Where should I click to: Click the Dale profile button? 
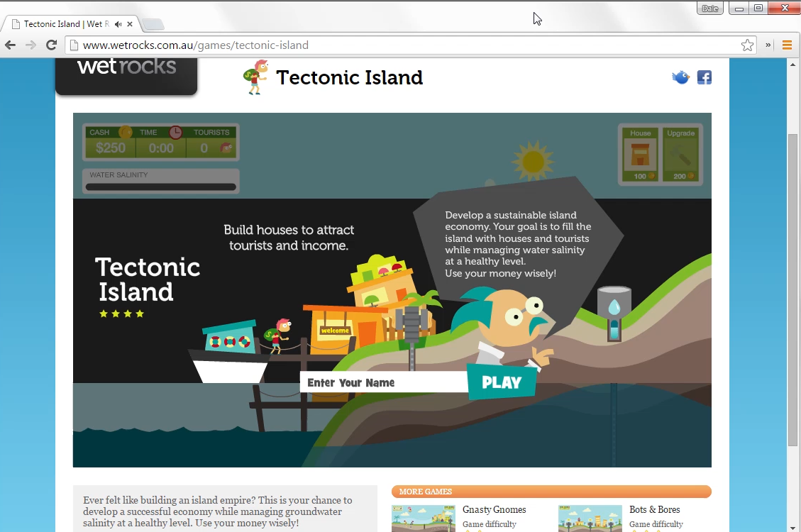[710, 9]
